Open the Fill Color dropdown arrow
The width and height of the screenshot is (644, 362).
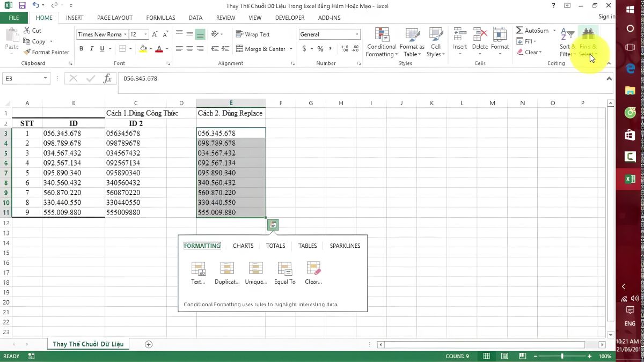pos(151,49)
